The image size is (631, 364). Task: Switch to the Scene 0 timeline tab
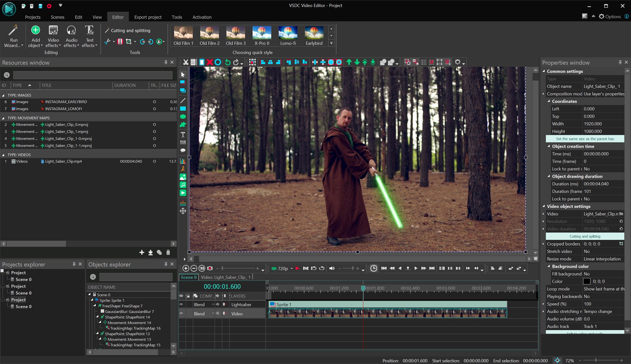coord(189,277)
